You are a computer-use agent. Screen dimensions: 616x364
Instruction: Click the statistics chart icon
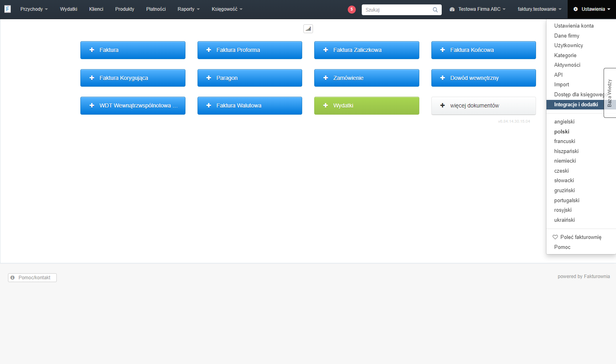(308, 29)
